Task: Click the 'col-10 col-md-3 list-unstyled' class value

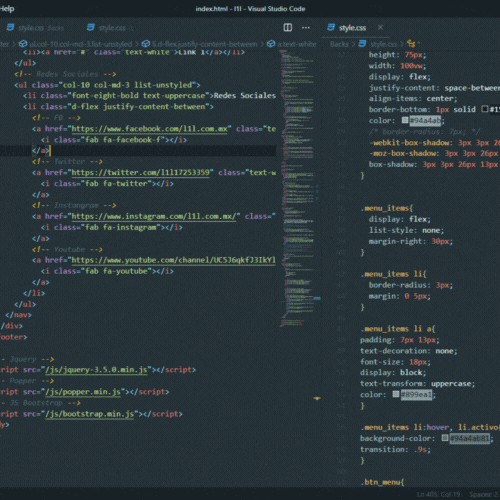Action: [127, 85]
